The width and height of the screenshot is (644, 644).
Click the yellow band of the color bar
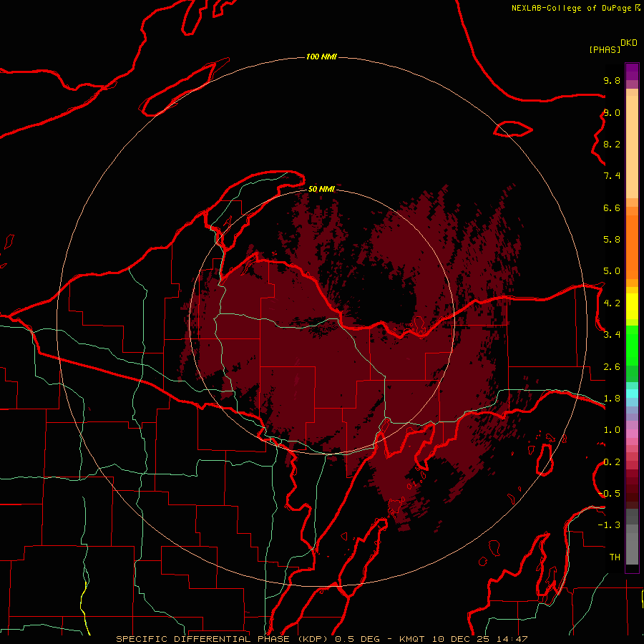pyautogui.click(x=632, y=306)
